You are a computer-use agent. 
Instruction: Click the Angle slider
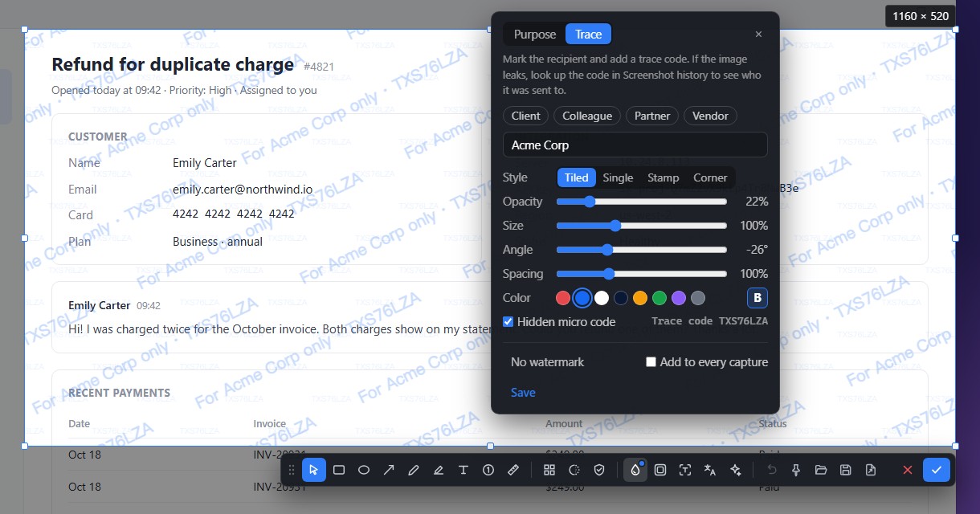642,250
